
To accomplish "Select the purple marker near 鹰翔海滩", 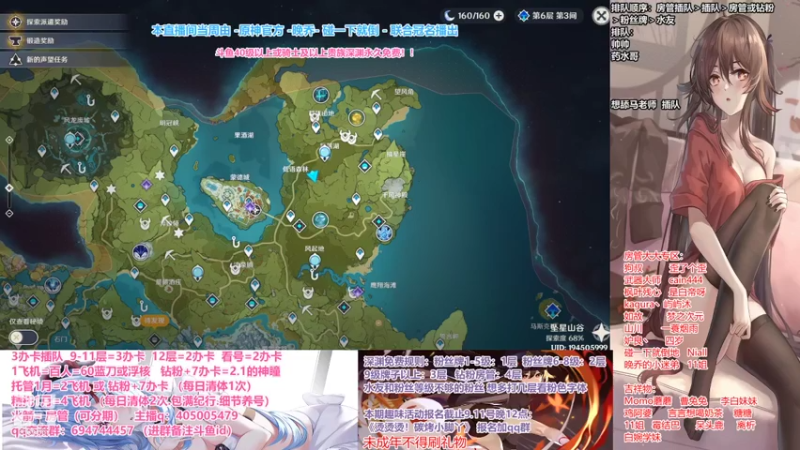I will coord(357,292).
